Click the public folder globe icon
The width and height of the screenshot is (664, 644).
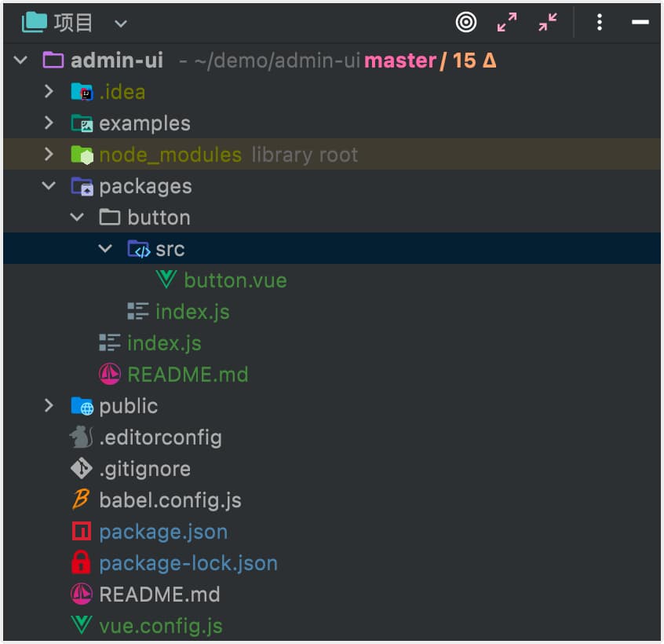click(82, 406)
